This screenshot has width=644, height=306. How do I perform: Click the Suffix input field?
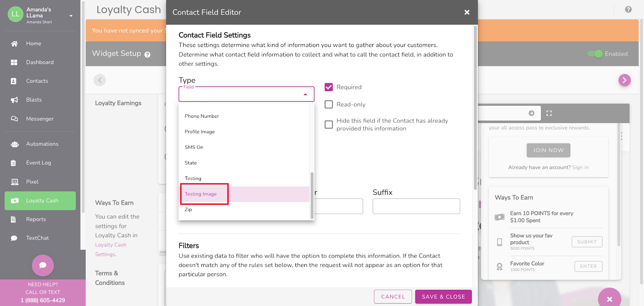[416, 206]
